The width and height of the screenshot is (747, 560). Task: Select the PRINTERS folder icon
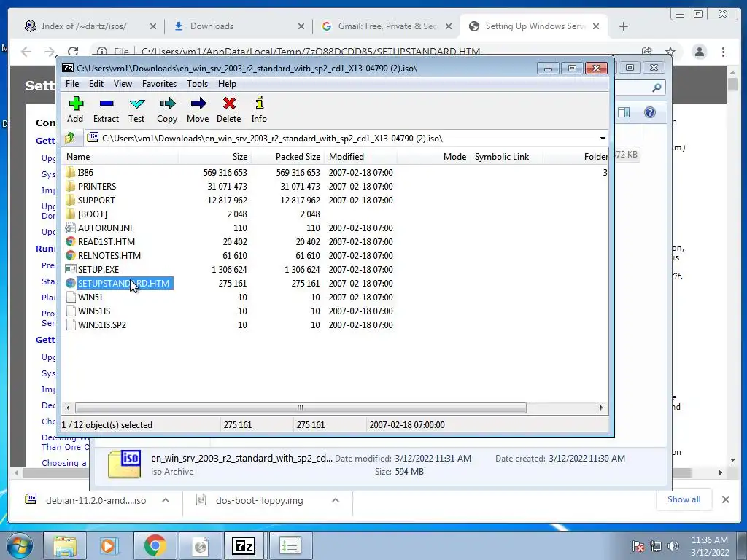click(71, 186)
